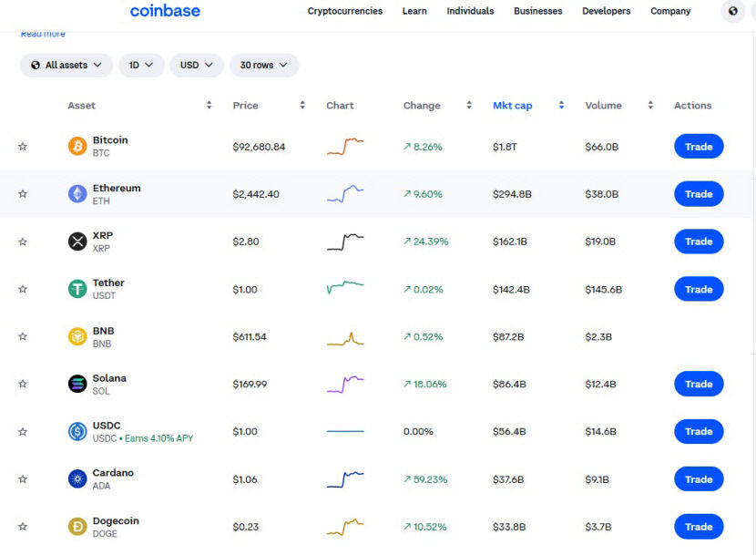This screenshot has width=756, height=555.
Task: Sort table by Price column arrows
Action: (x=302, y=105)
